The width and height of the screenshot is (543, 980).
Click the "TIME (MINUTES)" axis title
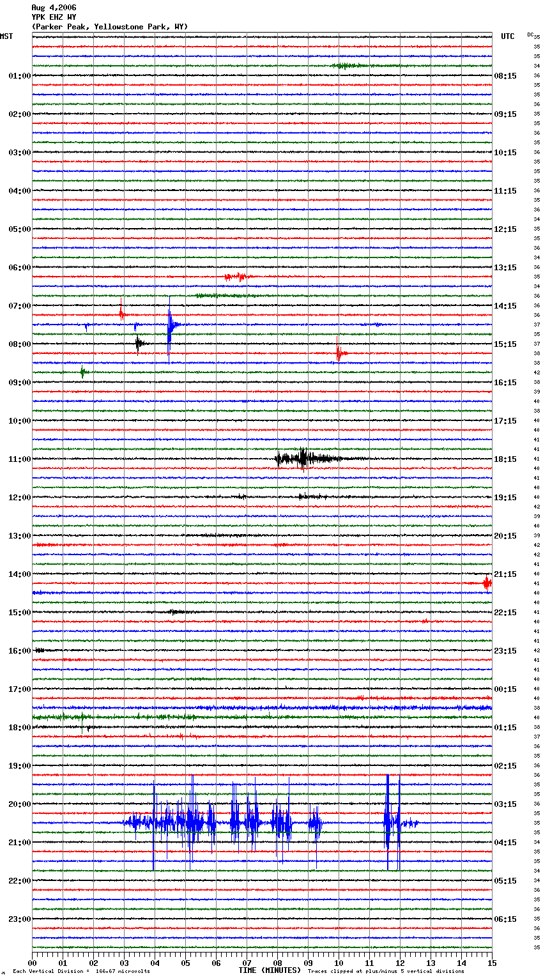click(270, 970)
